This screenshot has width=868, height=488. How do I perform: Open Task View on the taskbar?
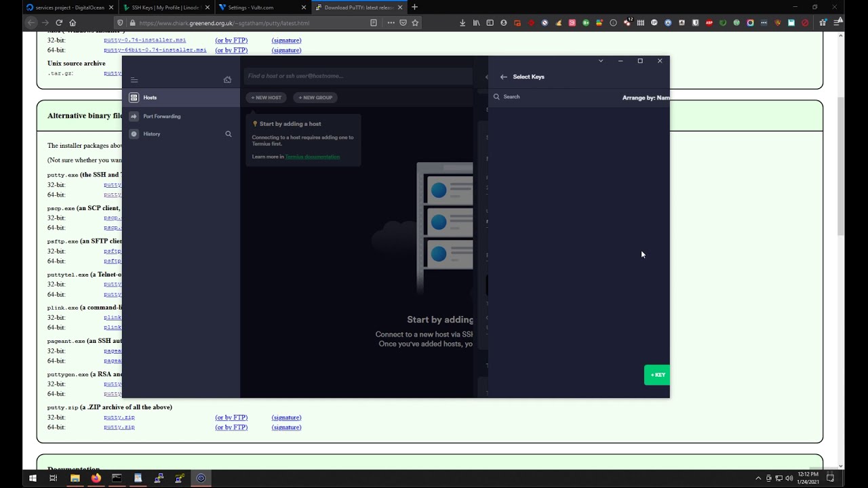(53, 478)
